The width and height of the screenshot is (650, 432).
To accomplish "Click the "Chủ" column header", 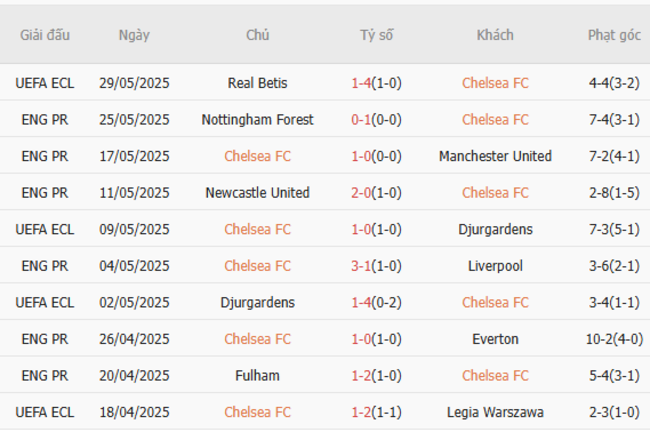I will 257,35.
